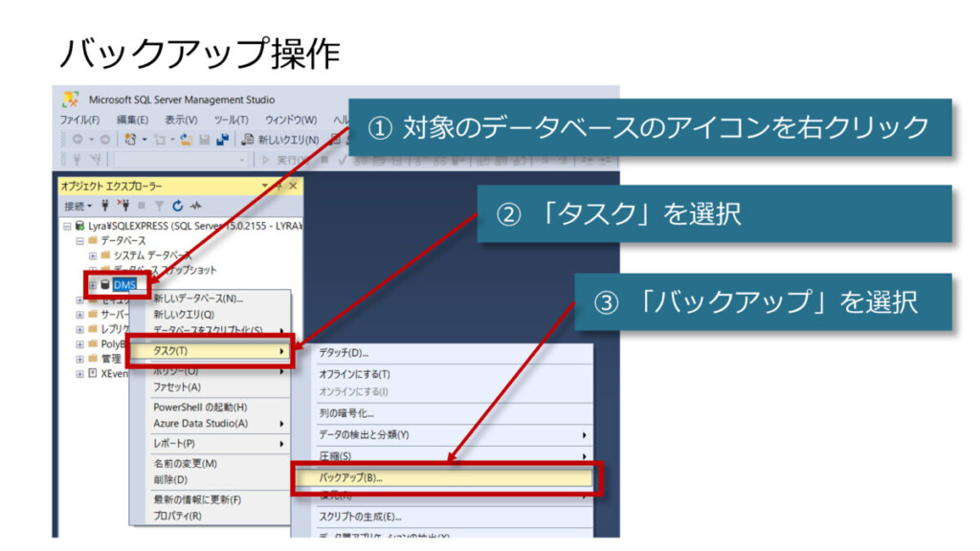Open the 接続 dropdown in Object Explorer

click(x=78, y=206)
